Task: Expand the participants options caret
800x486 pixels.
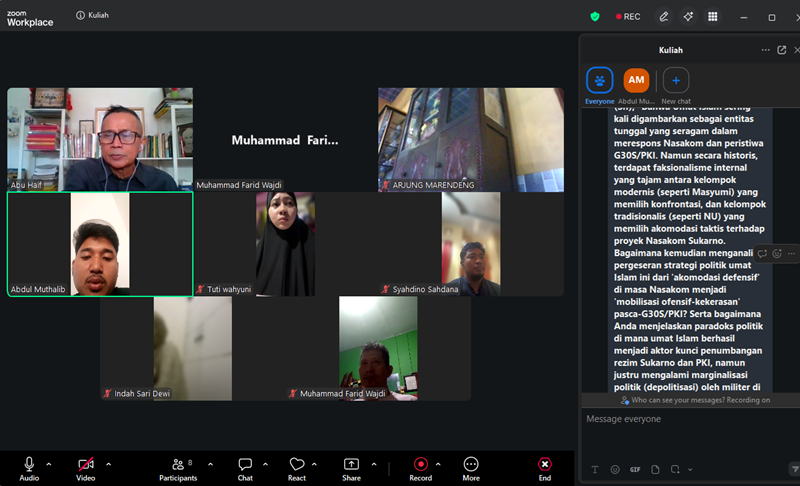Action: coord(211,464)
